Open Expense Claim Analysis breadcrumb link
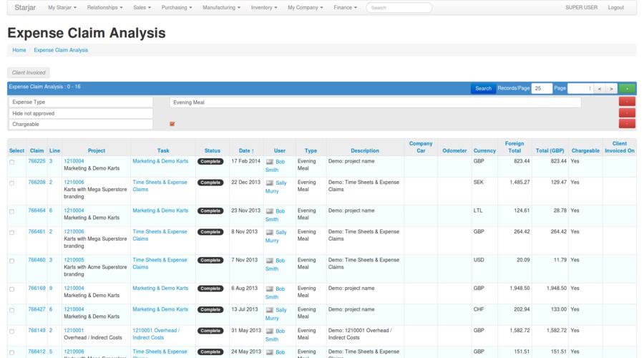The image size is (644, 358). click(x=61, y=50)
